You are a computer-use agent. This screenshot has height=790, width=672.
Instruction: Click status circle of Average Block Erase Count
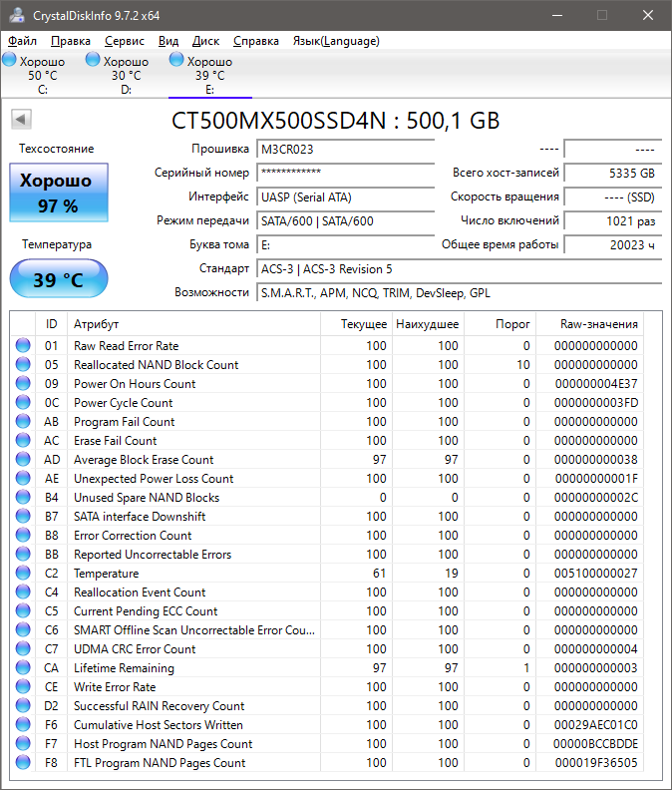pos(23,459)
